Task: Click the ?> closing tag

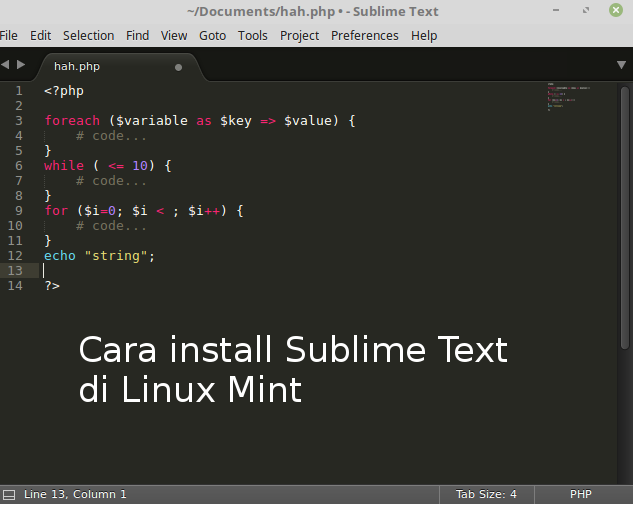Action: click(52, 286)
